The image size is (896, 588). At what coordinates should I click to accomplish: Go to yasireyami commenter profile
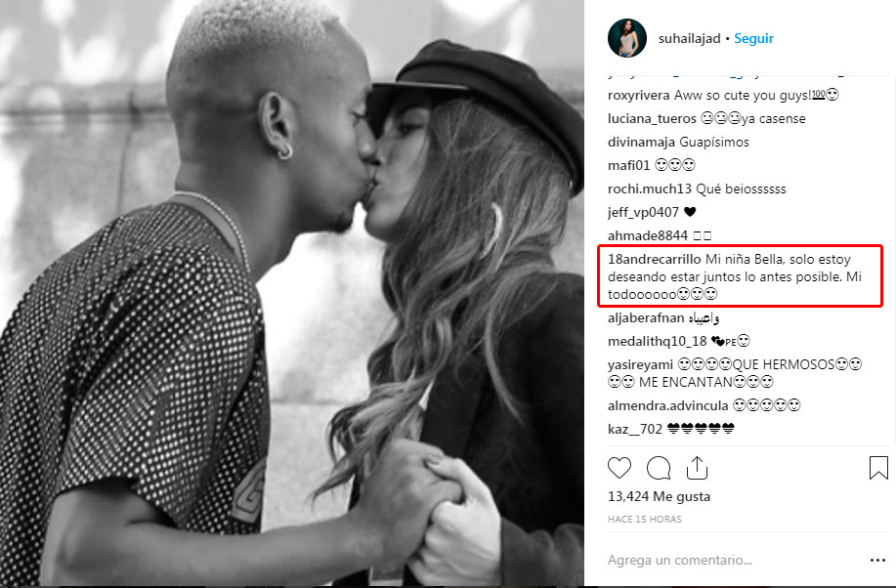640,364
